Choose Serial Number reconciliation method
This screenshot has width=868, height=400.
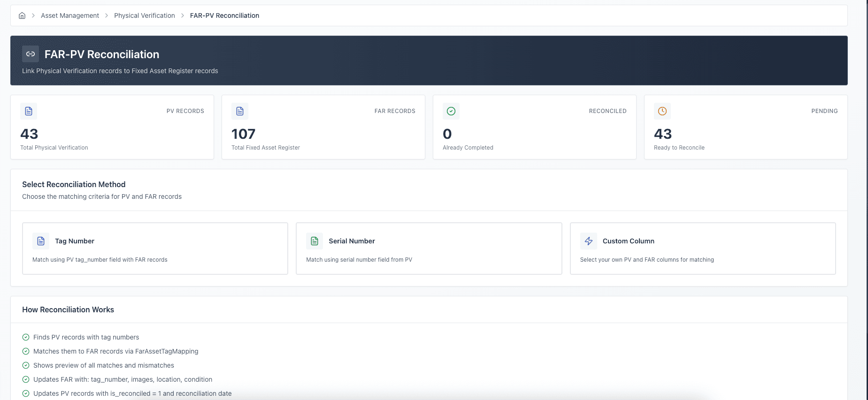pyautogui.click(x=429, y=249)
